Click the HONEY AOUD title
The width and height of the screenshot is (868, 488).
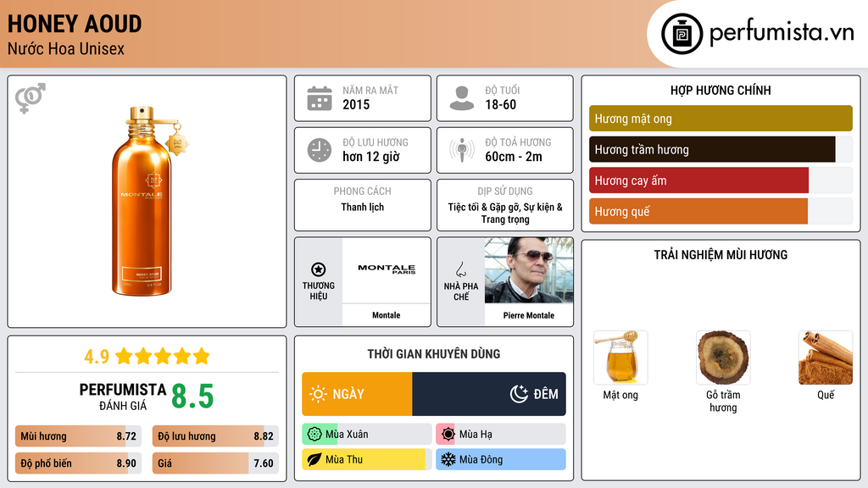pos(75,24)
